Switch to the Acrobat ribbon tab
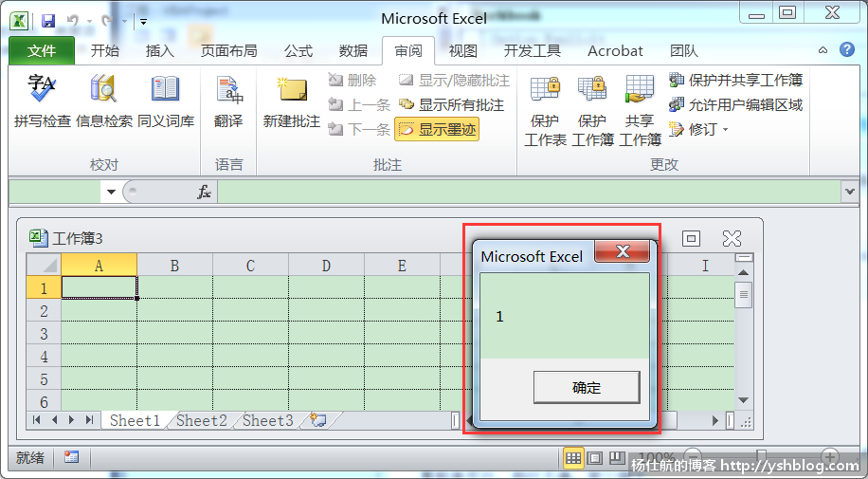 tap(615, 51)
